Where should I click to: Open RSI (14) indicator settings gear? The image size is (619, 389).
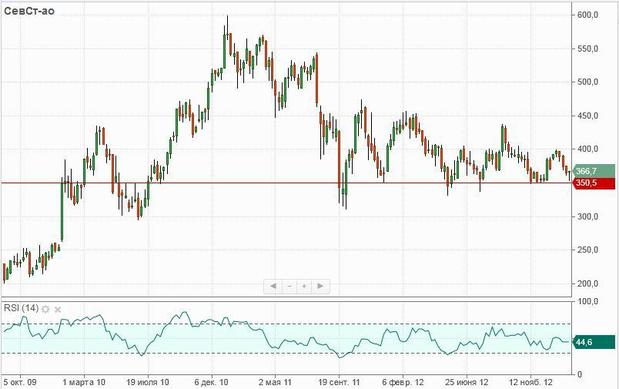45,309
